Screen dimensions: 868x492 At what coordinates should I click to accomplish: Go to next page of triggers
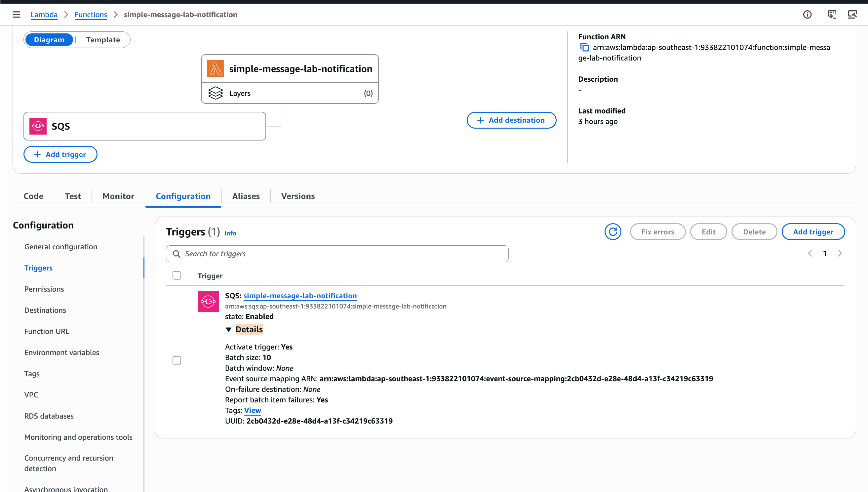click(x=840, y=253)
